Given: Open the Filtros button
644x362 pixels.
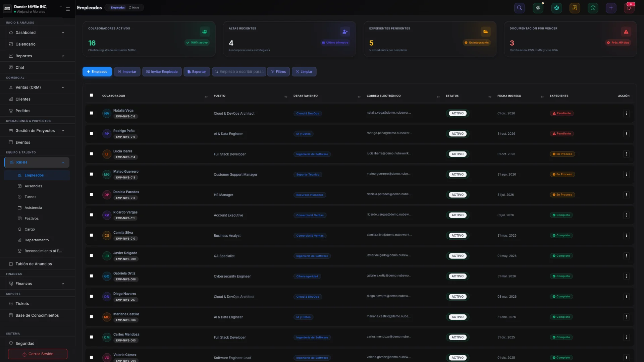Looking at the screenshot, I should (x=278, y=72).
